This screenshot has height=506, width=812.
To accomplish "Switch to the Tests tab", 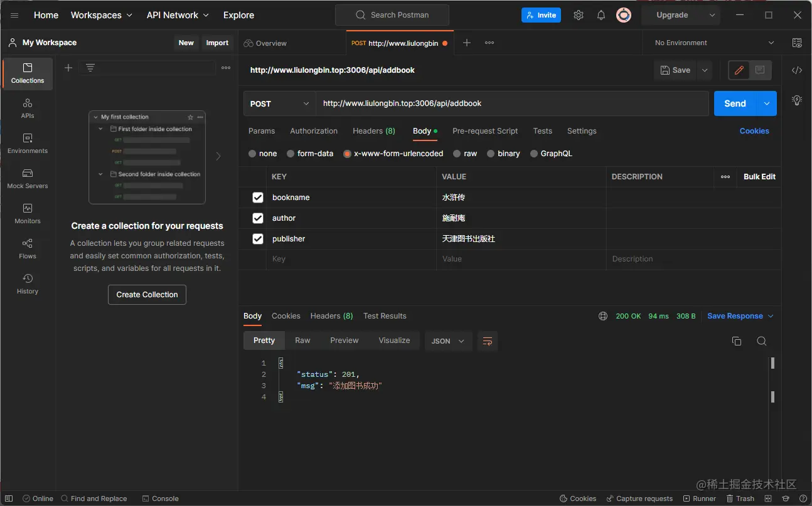I will click(543, 131).
